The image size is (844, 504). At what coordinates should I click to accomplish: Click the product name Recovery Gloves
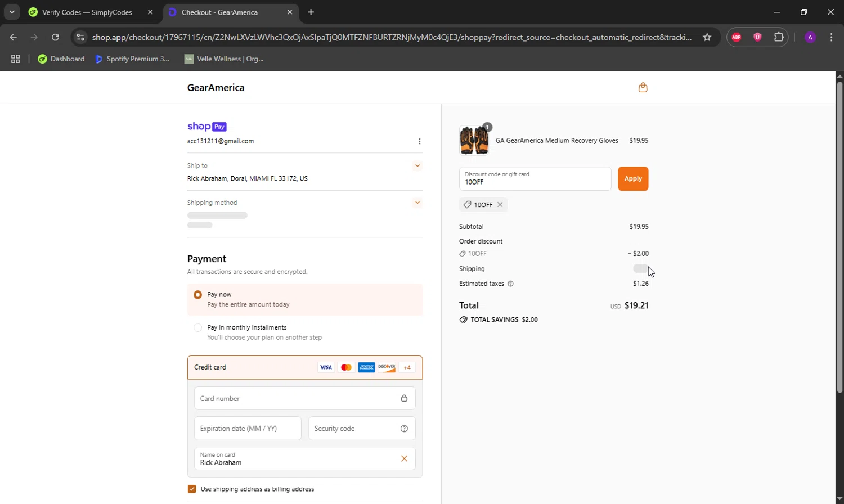[557, 141]
